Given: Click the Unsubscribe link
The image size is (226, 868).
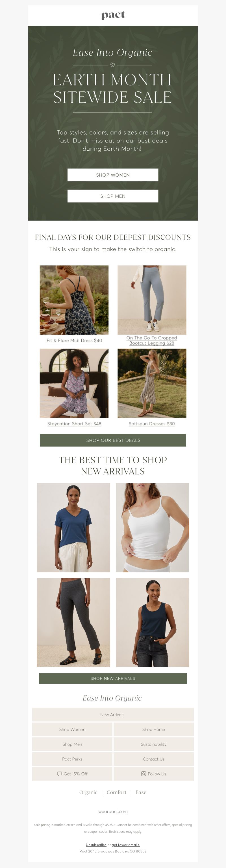Looking at the screenshot, I should point(96,845).
